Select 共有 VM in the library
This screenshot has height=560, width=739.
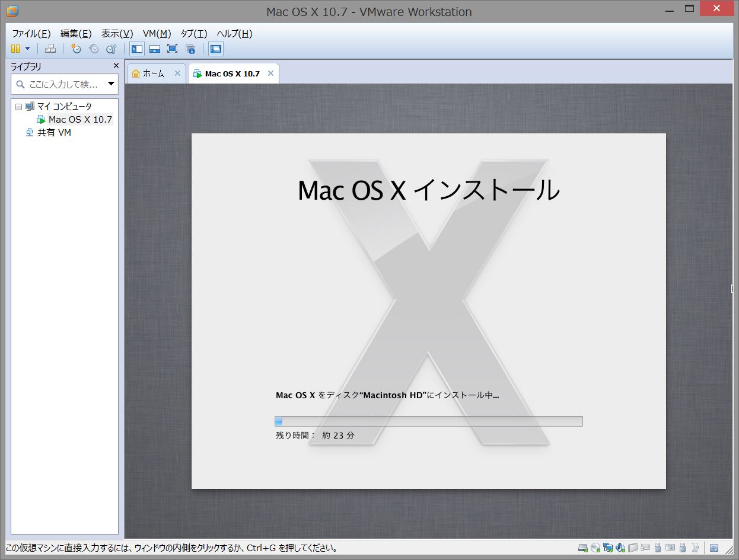(54, 133)
